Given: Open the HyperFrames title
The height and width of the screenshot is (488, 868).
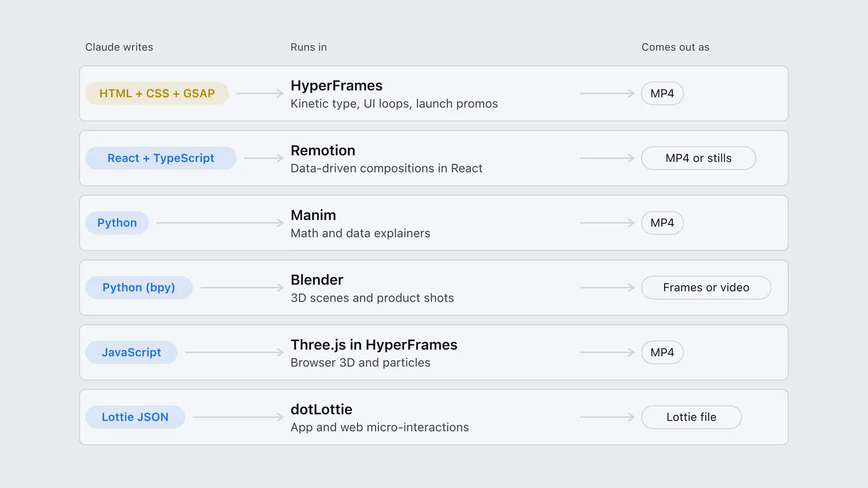Looking at the screenshot, I should point(336,86).
